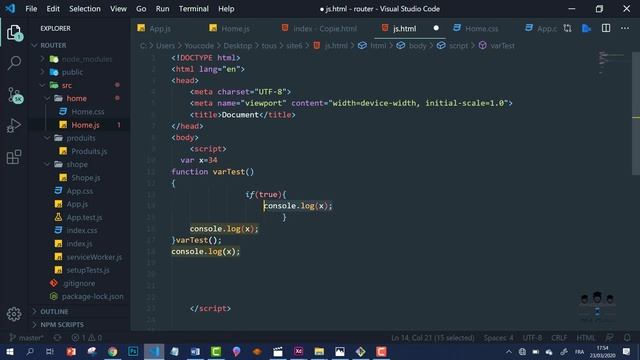Click the editor minimap code overview
Viewport: 640px width, 360px height.
click(612, 63)
